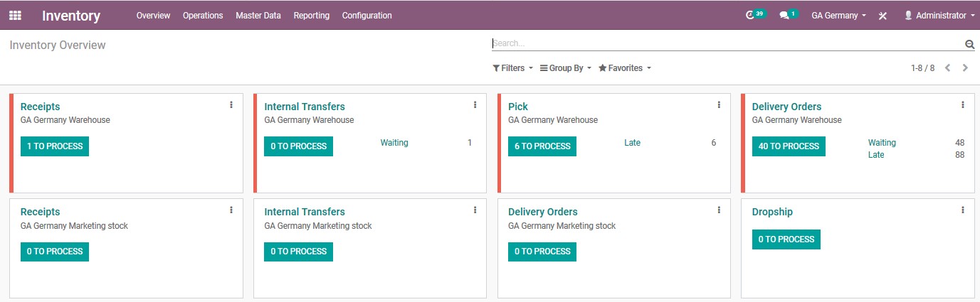
Task: Open the GA Germany company selector
Action: pos(838,16)
